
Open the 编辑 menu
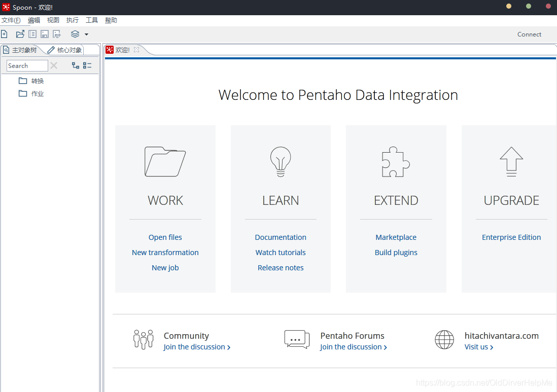point(34,20)
